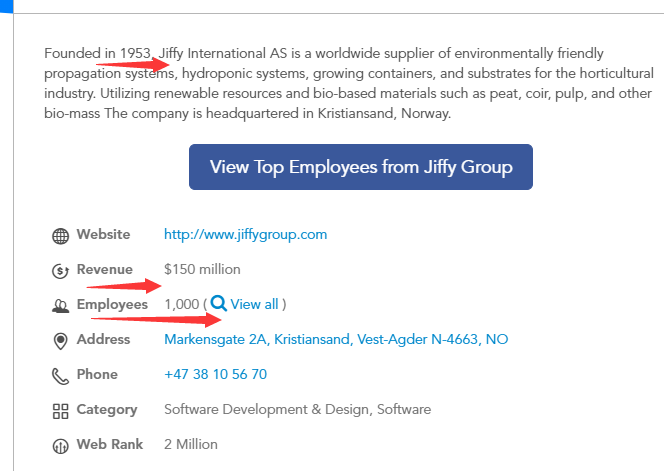
Task: Click the dollar icon beside Revenue
Action: pos(61,271)
